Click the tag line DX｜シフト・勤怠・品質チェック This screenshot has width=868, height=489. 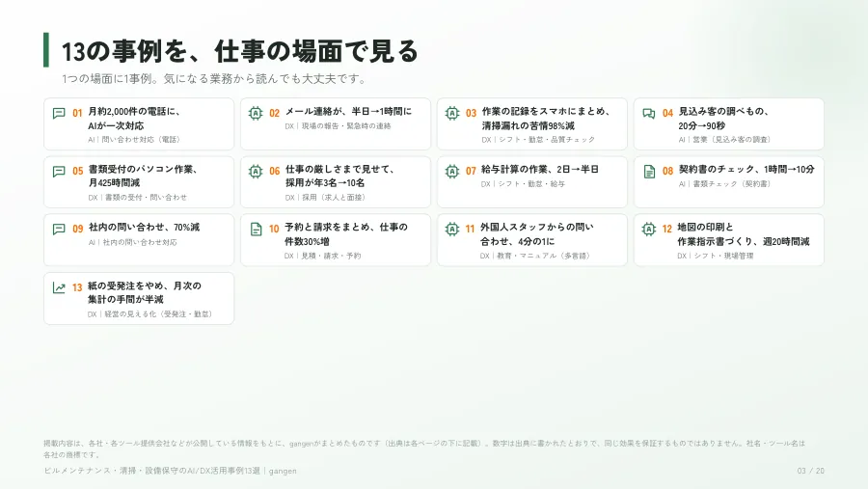538,140
